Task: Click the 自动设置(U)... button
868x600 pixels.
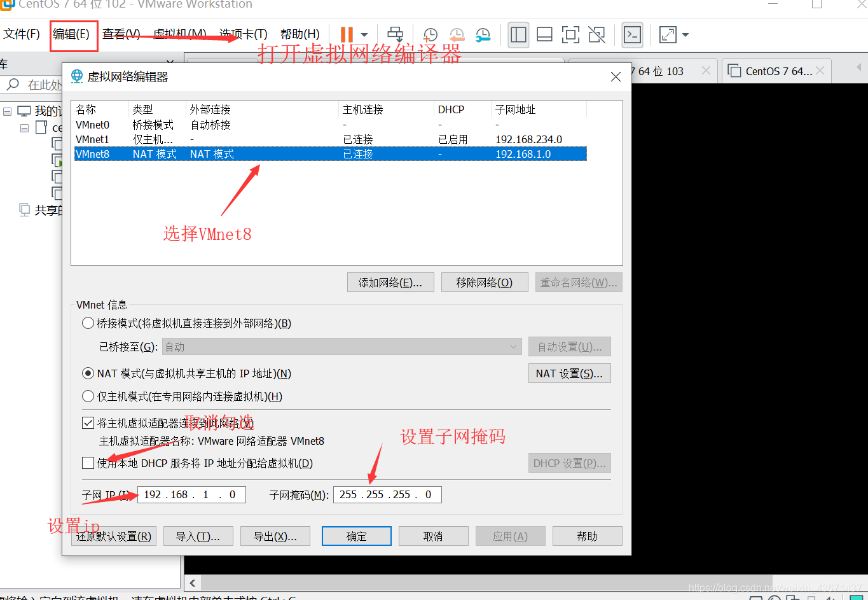Action: click(570, 347)
